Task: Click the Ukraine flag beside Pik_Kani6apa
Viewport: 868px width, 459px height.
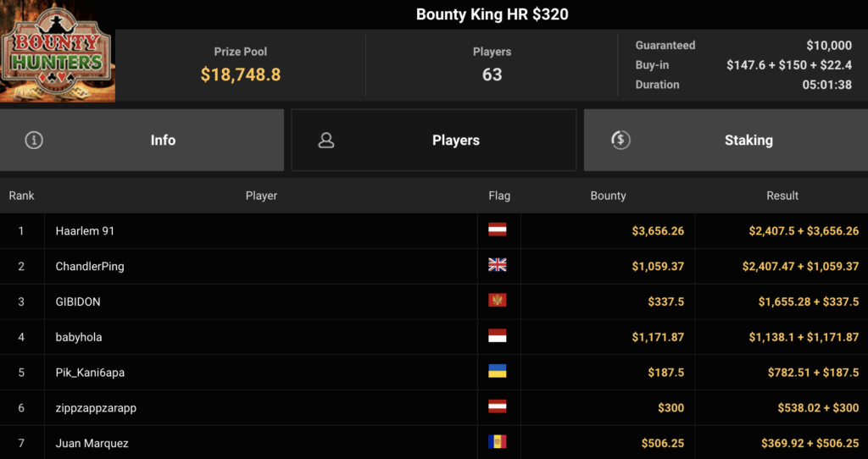Action: point(498,372)
